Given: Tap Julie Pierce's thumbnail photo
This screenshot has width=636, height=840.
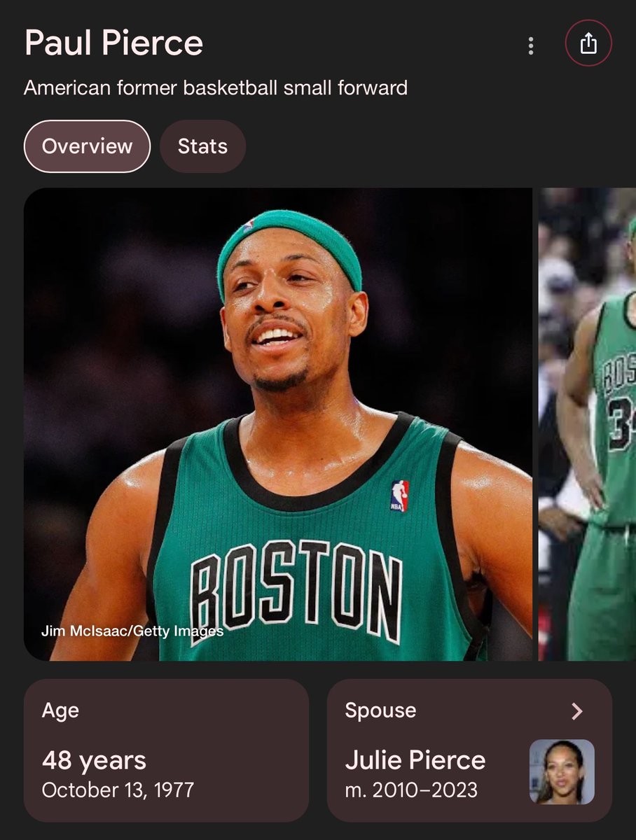Looking at the screenshot, I should 562,771.
